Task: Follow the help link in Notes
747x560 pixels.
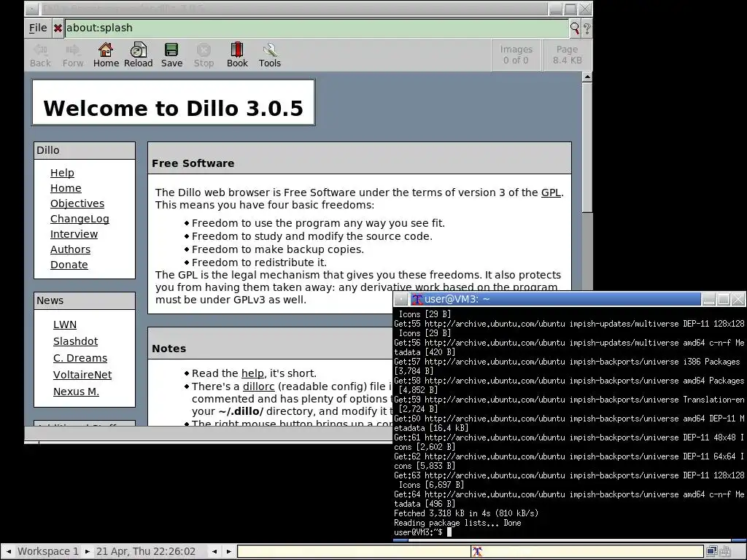Action: 252,373
